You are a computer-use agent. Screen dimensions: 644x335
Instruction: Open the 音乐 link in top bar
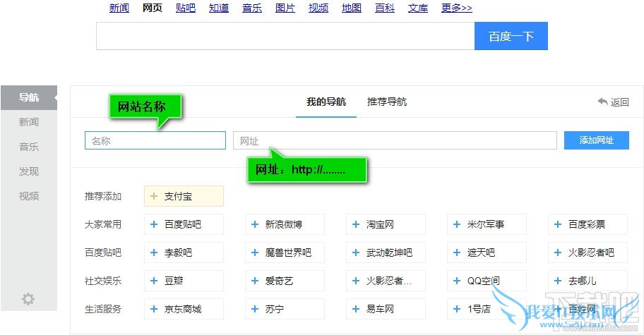252,8
